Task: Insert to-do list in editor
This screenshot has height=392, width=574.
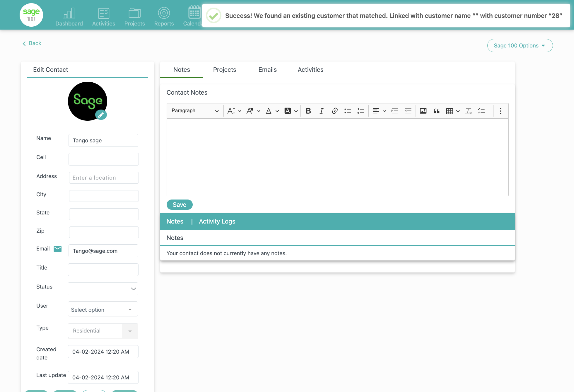Action: (x=481, y=111)
